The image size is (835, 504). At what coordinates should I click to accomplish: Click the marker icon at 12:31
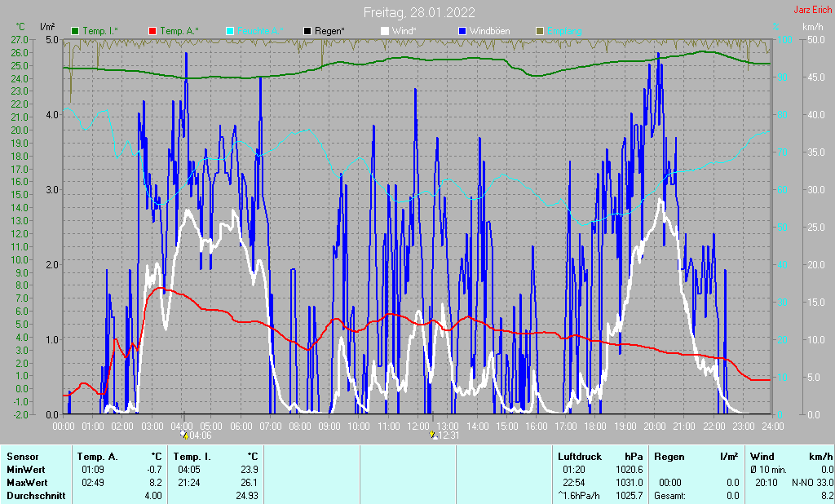click(x=434, y=435)
